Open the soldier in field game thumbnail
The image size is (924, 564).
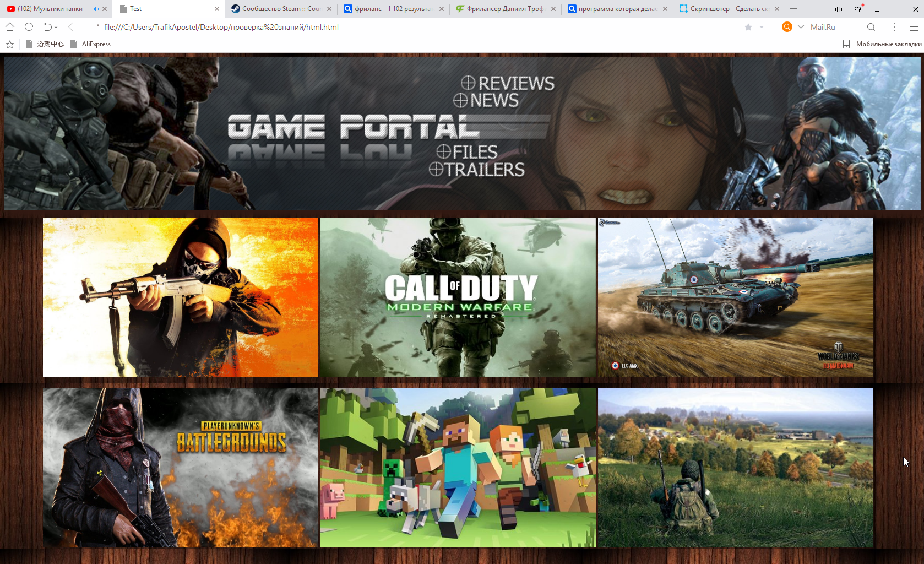(736, 468)
